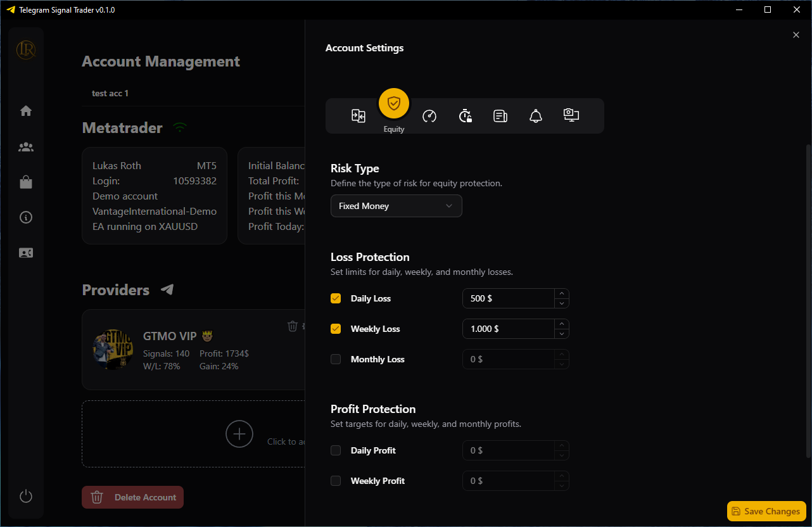Click the LR logo in sidebar

point(26,49)
